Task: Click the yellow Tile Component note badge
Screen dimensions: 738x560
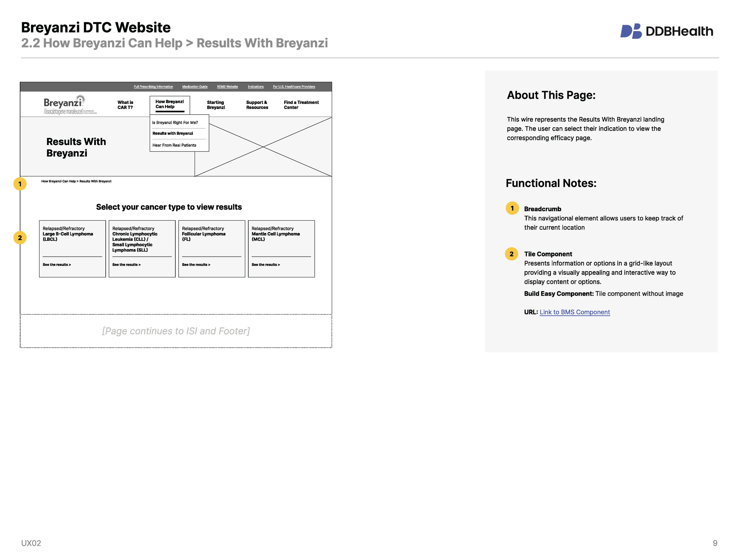Action: [512, 254]
